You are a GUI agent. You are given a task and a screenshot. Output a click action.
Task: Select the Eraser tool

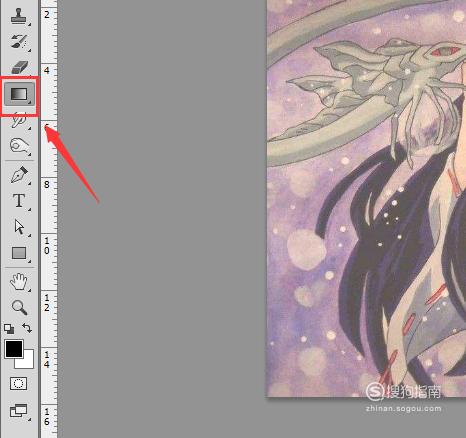(19, 67)
